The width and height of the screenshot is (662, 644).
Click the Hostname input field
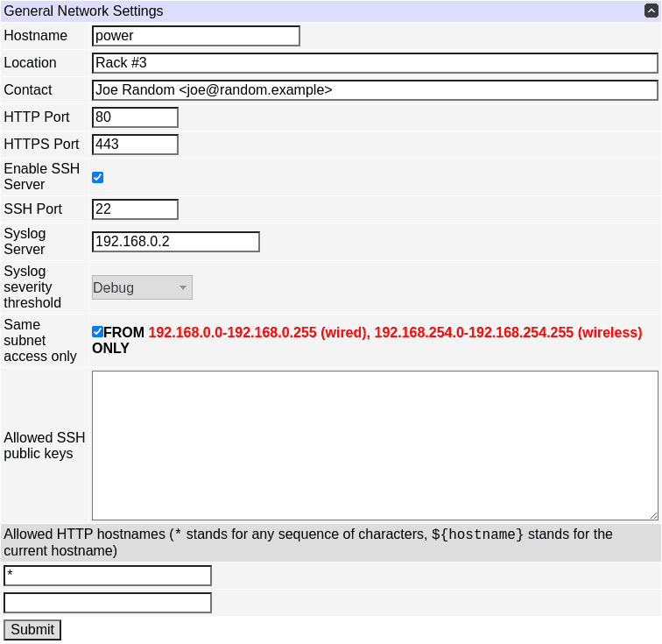pyautogui.click(x=196, y=36)
